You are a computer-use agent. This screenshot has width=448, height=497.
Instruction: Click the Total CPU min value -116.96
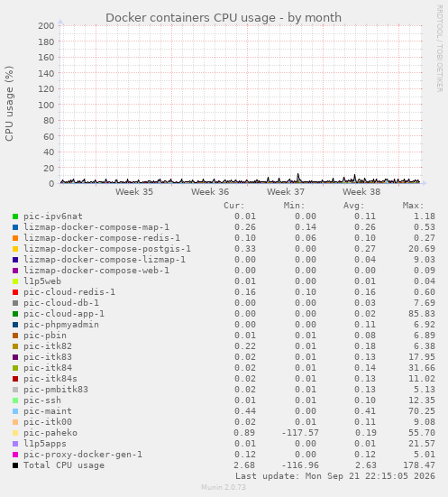tap(300, 465)
